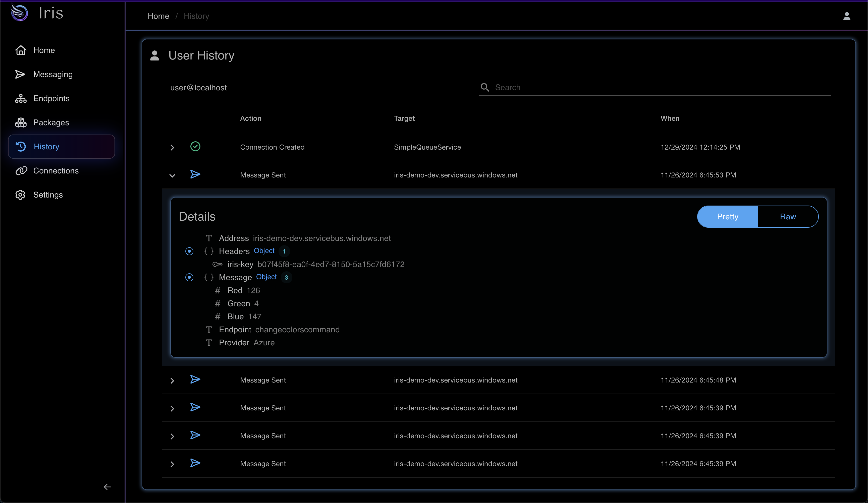
Task: Open the user account profile icon
Action: (847, 16)
